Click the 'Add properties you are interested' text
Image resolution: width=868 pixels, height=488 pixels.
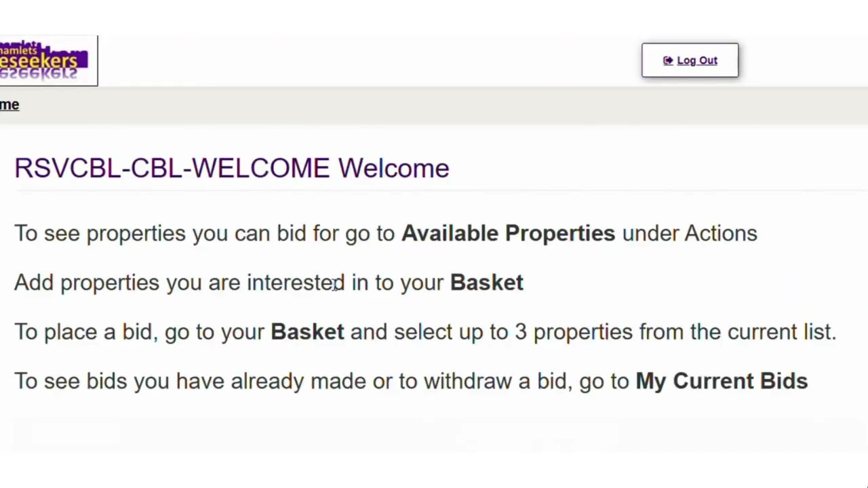(x=180, y=283)
